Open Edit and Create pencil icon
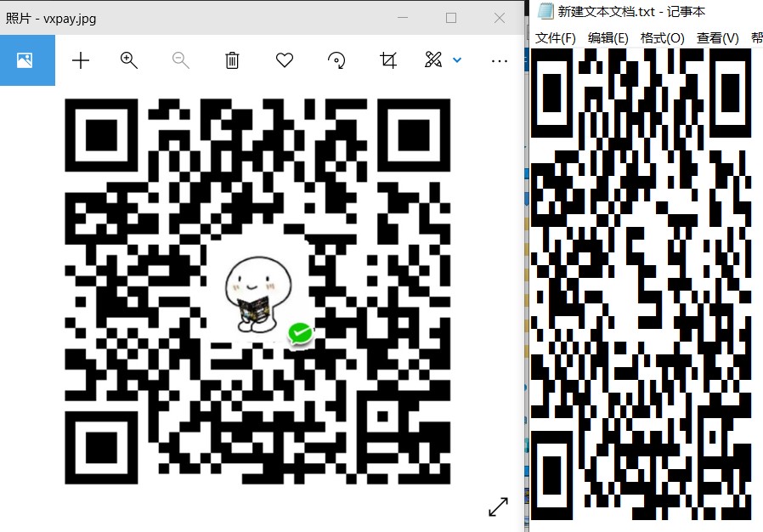The width and height of the screenshot is (763, 532). click(433, 59)
